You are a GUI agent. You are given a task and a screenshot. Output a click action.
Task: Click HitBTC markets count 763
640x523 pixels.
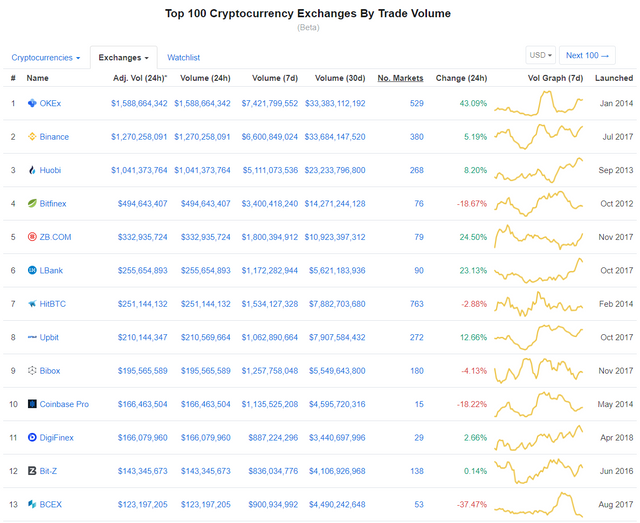[416, 304]
